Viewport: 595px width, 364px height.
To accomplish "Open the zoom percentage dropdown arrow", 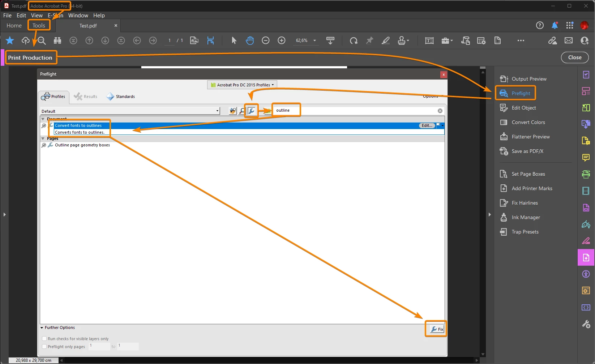I will (314, 40).
